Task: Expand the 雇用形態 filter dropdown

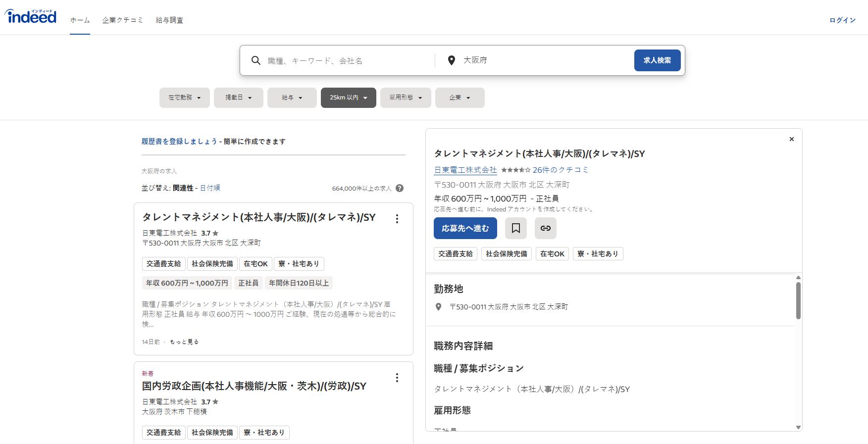Action: coord(406,98)
